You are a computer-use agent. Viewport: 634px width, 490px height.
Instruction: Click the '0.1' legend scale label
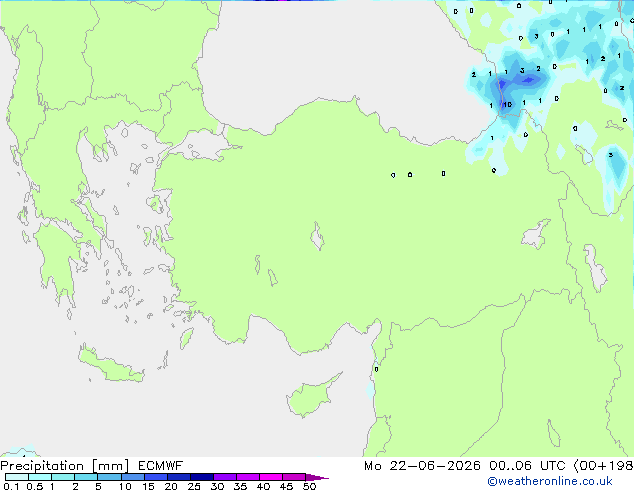pos(11,486)
